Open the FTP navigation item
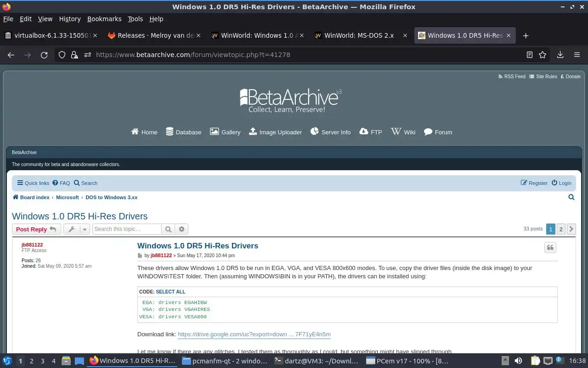The height and width of the screenshot is (368, 588). (x=371, y=132)
